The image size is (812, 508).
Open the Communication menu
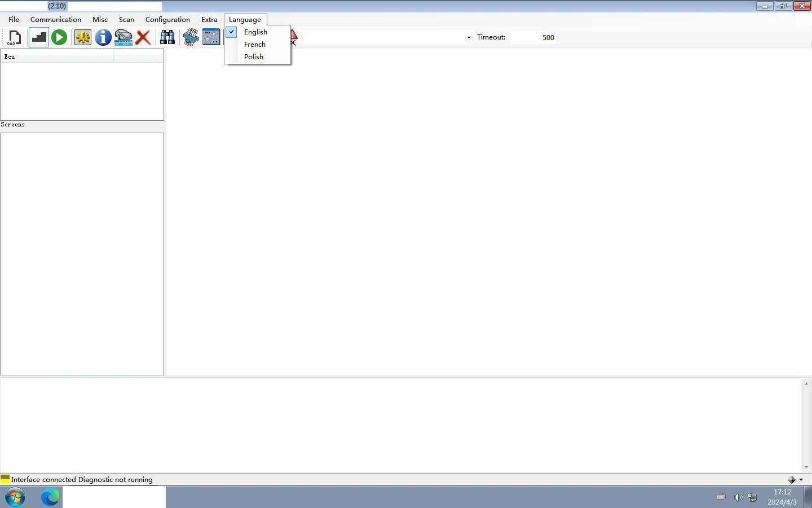pos(56,20)
